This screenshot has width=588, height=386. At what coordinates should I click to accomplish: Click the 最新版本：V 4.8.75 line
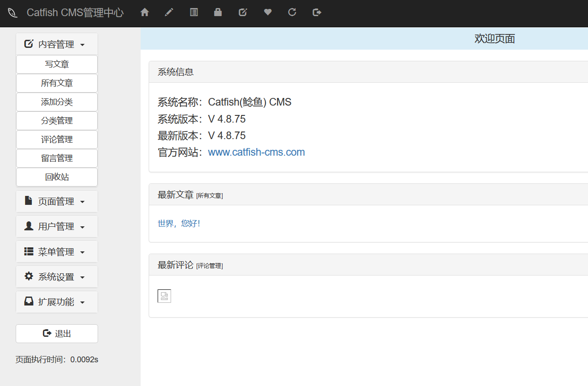202,136
